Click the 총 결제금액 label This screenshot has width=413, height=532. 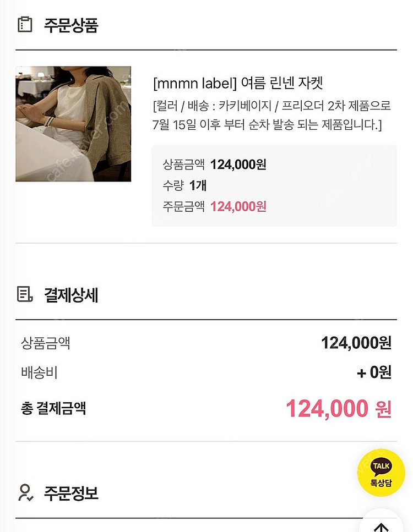click(x=53, y=408)
